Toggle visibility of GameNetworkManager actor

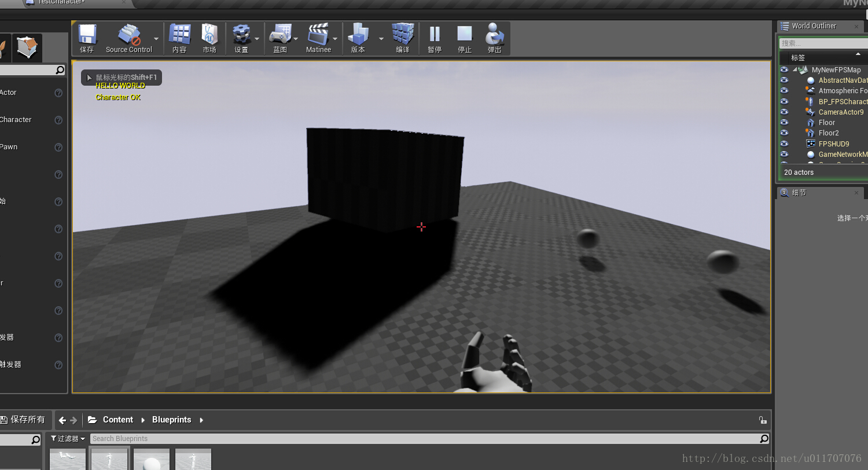[x=784, y=155]
